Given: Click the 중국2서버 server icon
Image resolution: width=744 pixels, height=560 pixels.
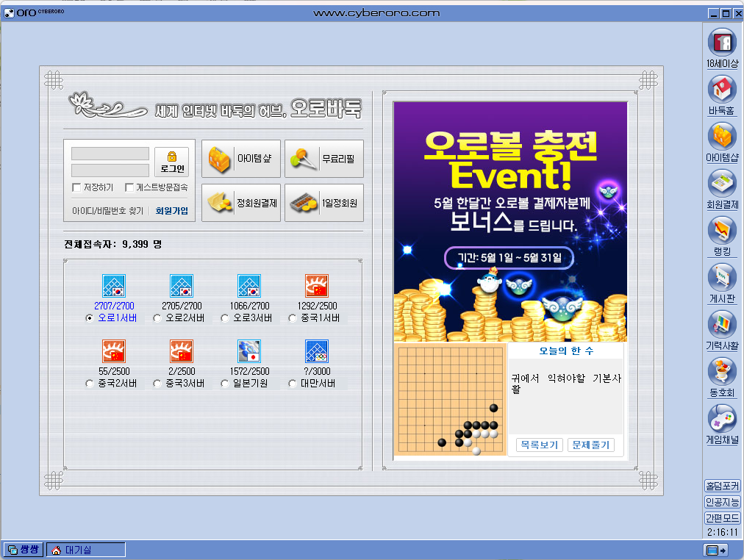Looking at the screenshot, I should (114, 351).
